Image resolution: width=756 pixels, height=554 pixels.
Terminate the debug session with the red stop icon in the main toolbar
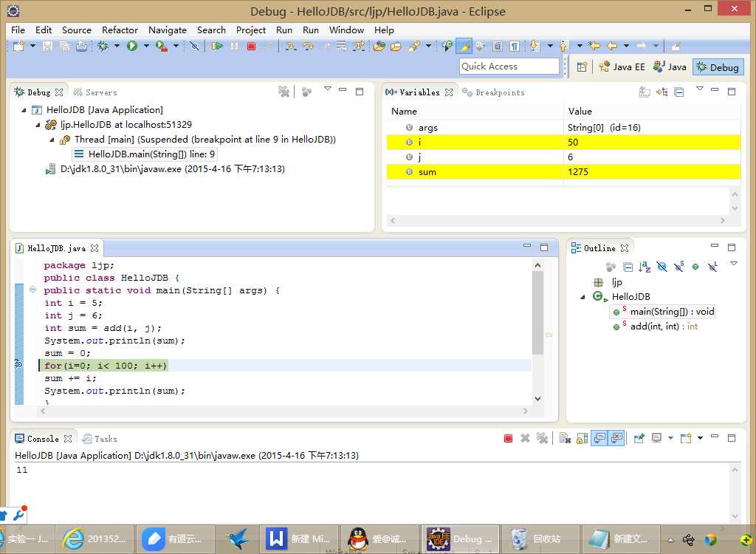[x=251, y=46]
